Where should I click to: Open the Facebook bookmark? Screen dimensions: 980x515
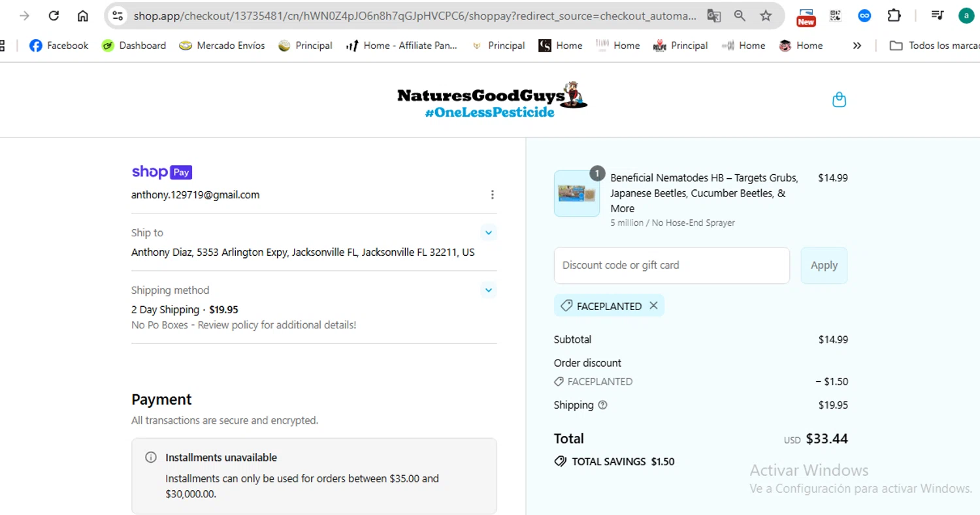pyautogui.click(x=59, y=46)
